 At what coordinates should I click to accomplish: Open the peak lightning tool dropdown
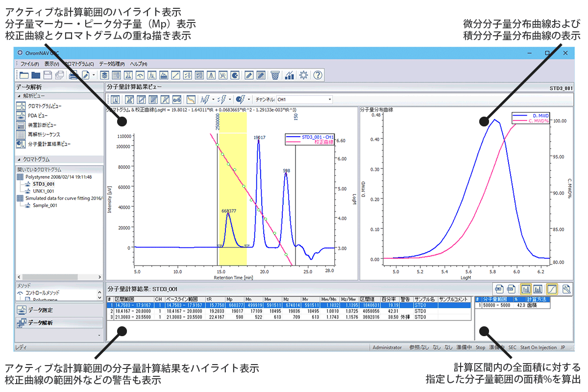213,99
